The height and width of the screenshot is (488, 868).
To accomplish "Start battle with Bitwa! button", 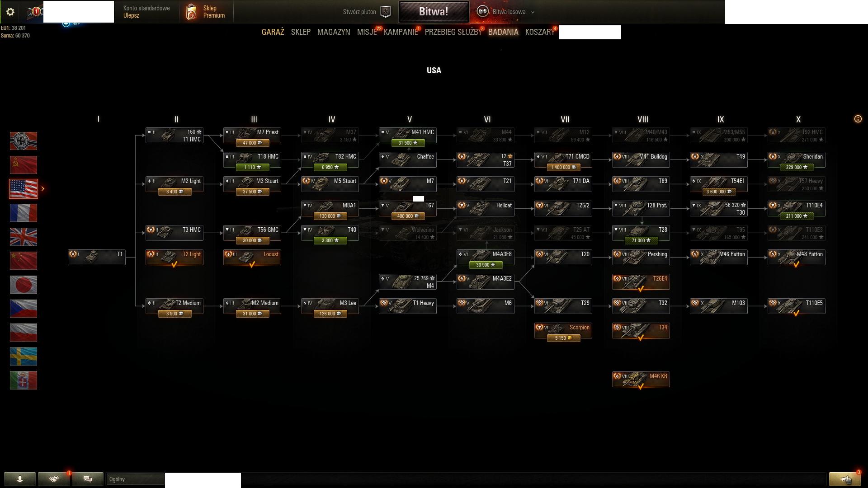I will (x=434, y=12).
